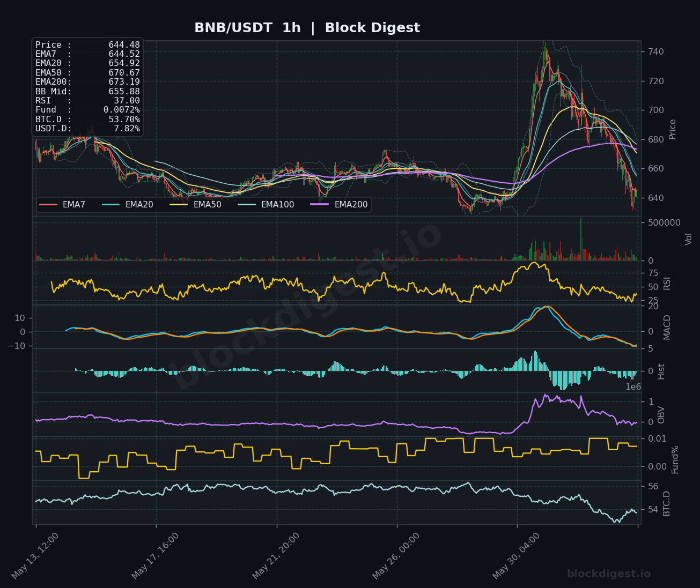Image resolution: width=700 pixels, height=588 pixels.
Task: Select the BTC.D 53.70% readout line
Action: coord(87,120)
